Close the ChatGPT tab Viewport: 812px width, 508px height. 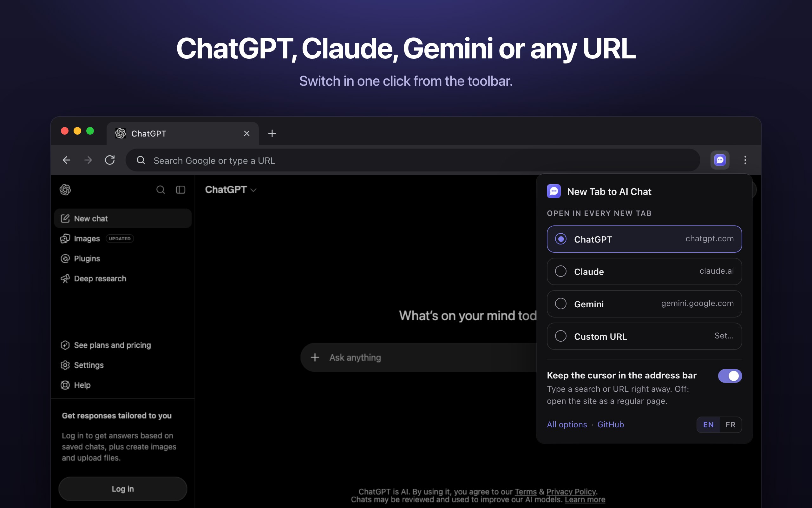pyautogui.click(x=247, y=133)
